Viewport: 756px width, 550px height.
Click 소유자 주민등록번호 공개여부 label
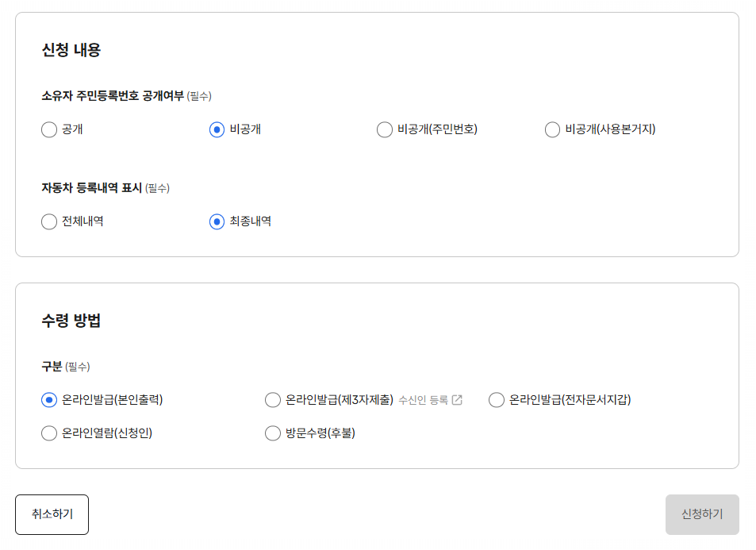coord(113,95)
